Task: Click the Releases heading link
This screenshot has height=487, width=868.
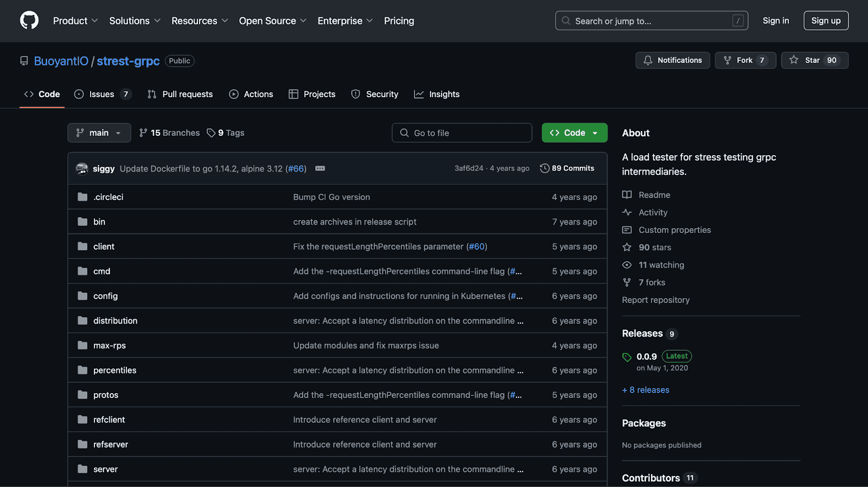Action: coord(642,333)
